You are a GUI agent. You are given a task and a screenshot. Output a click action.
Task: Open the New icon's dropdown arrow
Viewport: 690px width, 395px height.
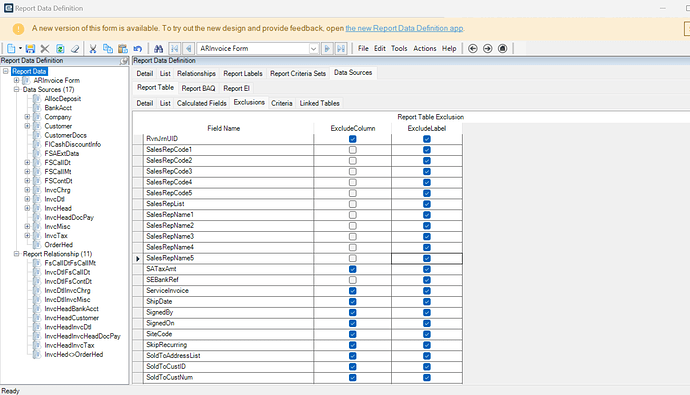click(x=20, y=48)
